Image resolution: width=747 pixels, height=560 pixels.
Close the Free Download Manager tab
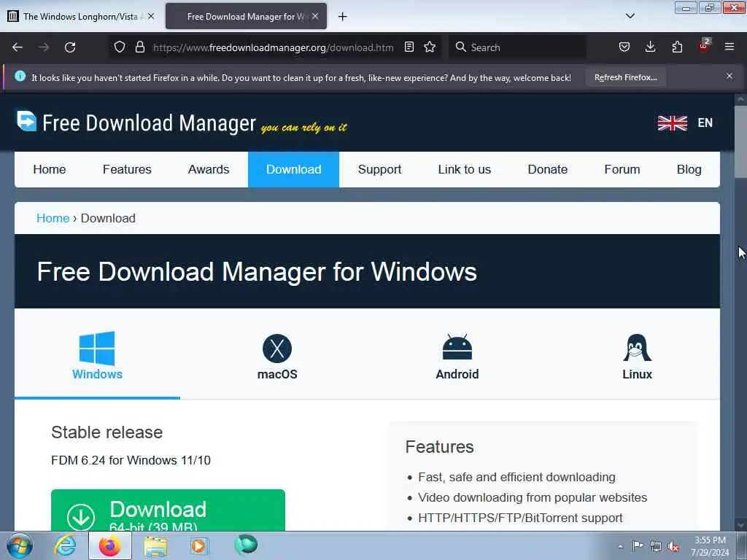click(315, 16)
